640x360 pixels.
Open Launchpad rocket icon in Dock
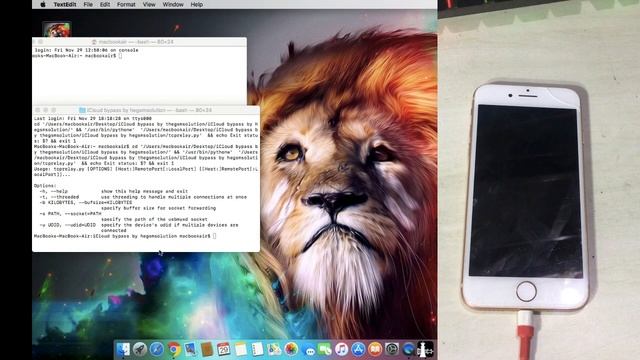coord(140,349)
